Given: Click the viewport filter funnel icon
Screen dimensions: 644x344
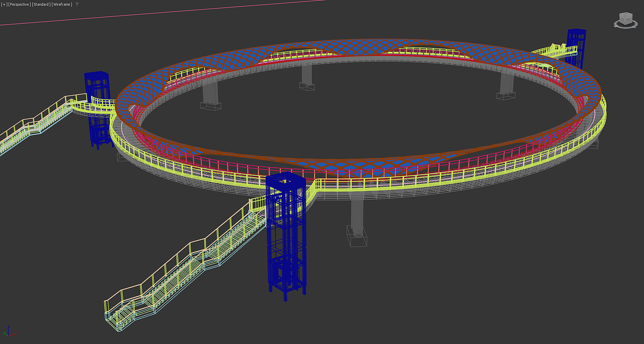Looking at the screenshot, I should click(x=77, y=5).
